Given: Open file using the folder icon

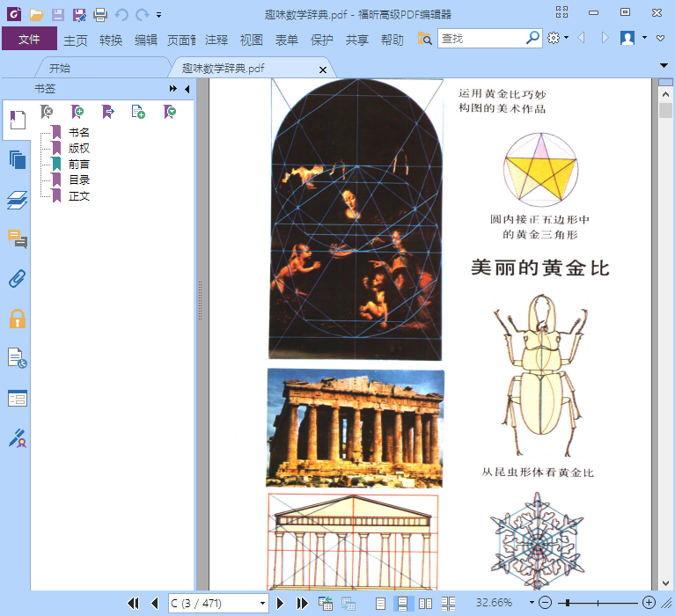Looking at the screenshot, I should tap(36, 15).
